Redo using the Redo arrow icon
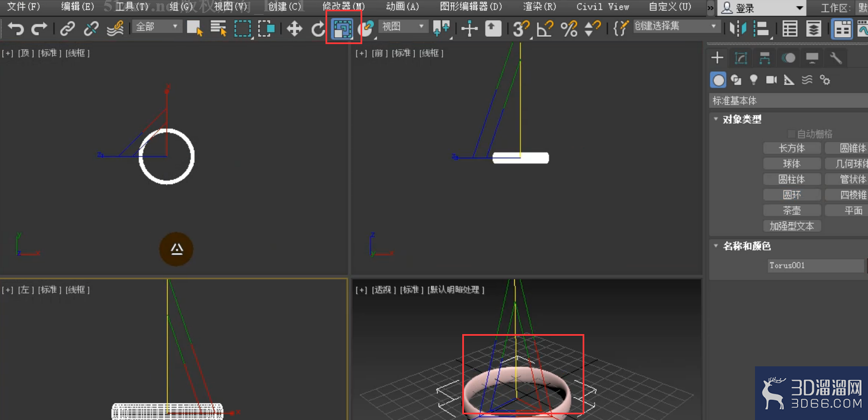This screenshot has height=420, width=868. click(x=39, y=29)
